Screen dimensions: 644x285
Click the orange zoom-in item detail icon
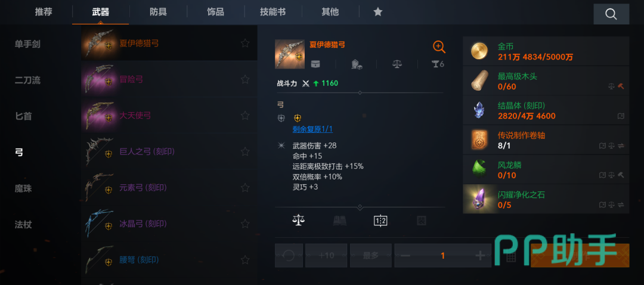[439, 47]
